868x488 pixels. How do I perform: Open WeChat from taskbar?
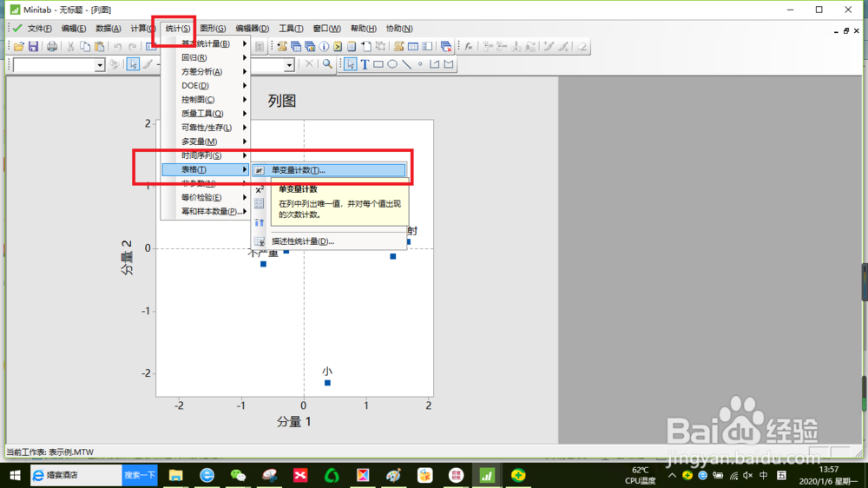click(238, 475)
